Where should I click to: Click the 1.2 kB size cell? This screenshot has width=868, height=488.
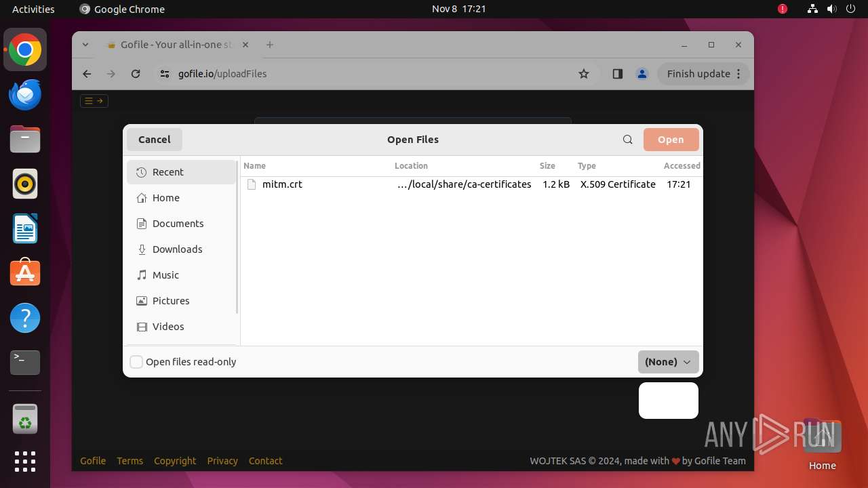(x=556, y=184)
